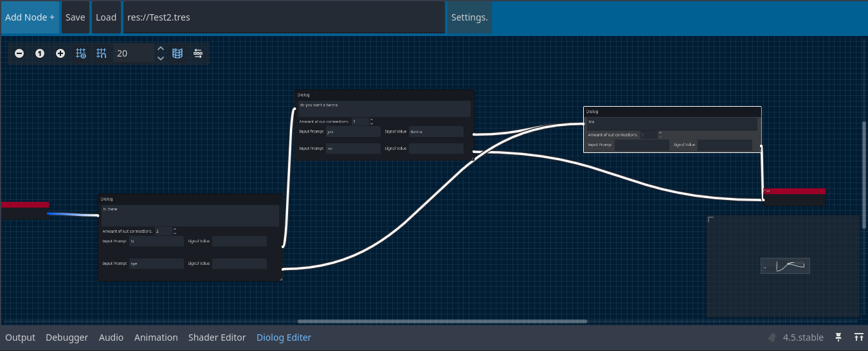
Task: Click the Signal Value field containing 'banna'
Action: (436, 132)
